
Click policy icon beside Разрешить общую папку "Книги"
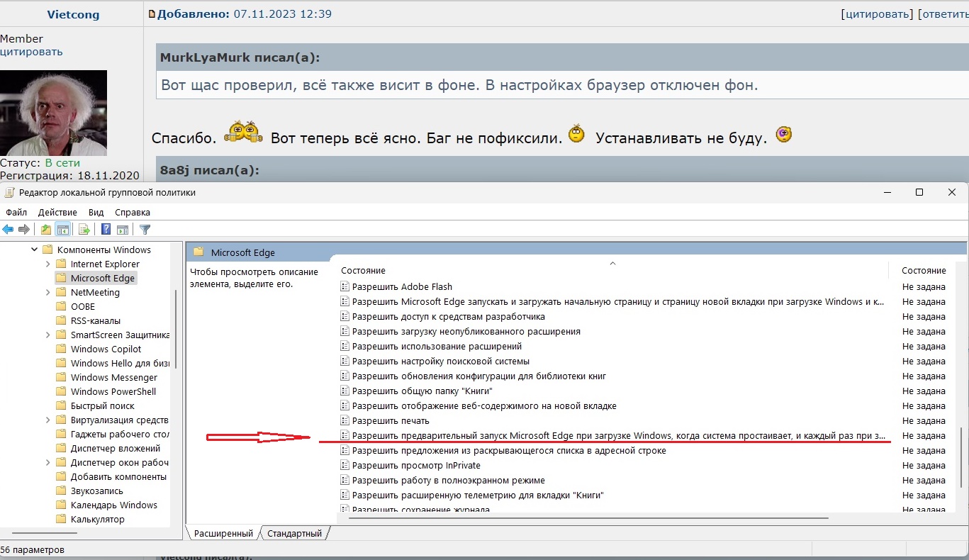coord(345,391)
